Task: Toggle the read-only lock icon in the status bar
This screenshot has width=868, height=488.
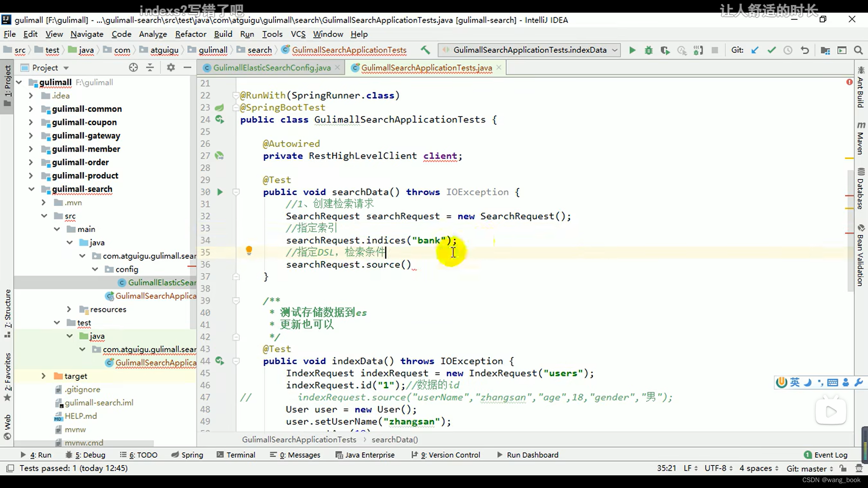Action: coord(843,468)
